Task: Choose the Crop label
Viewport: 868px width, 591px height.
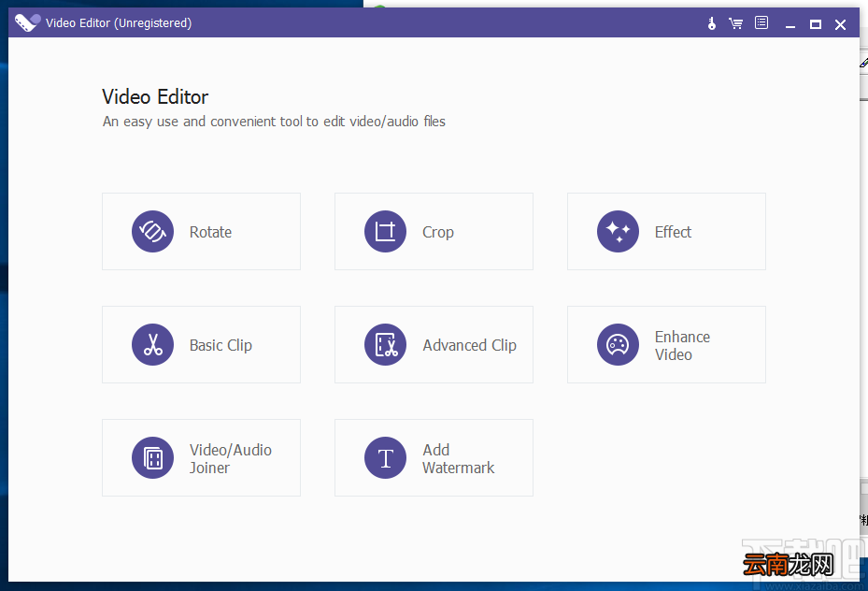Action: (x=438, y=233)
